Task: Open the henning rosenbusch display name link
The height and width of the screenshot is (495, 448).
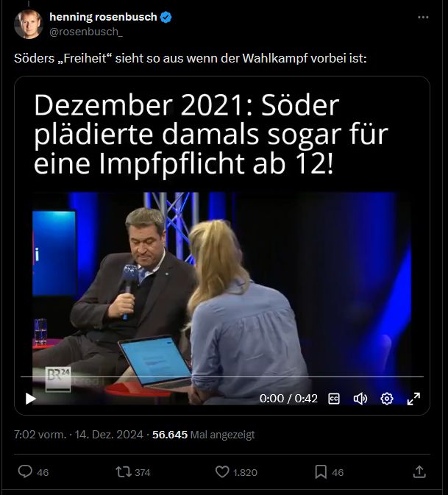Action: pos(103,17)
